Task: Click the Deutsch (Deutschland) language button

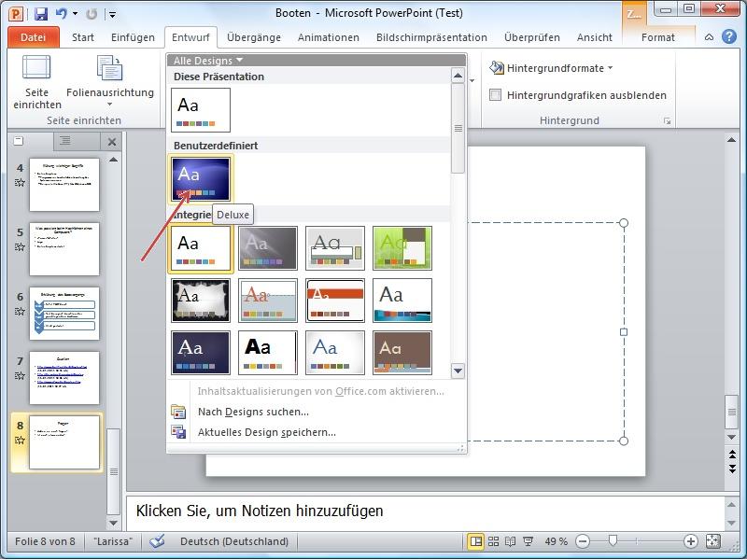Action: click(x=234, y=541)
